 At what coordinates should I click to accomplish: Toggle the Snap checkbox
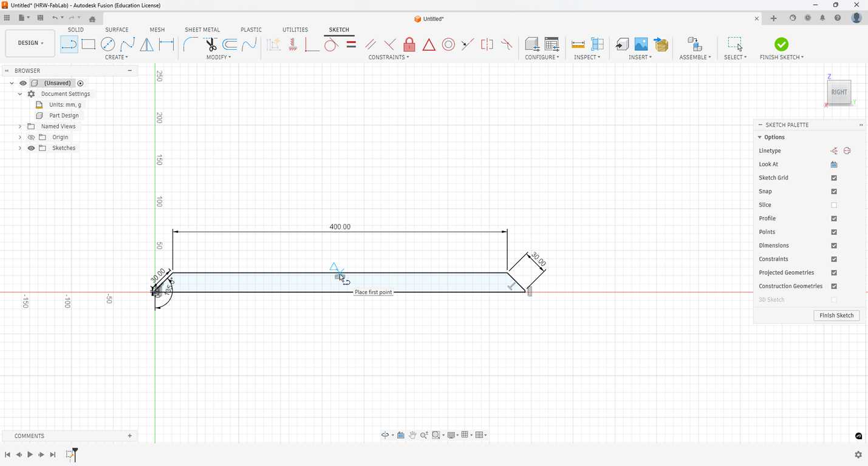834,191
